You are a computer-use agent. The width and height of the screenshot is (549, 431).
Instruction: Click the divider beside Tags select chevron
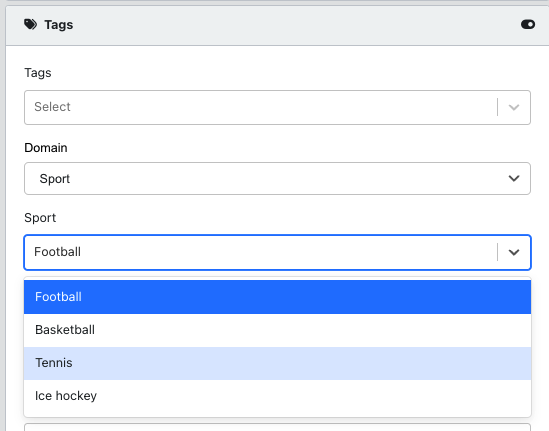click(497, 107)
